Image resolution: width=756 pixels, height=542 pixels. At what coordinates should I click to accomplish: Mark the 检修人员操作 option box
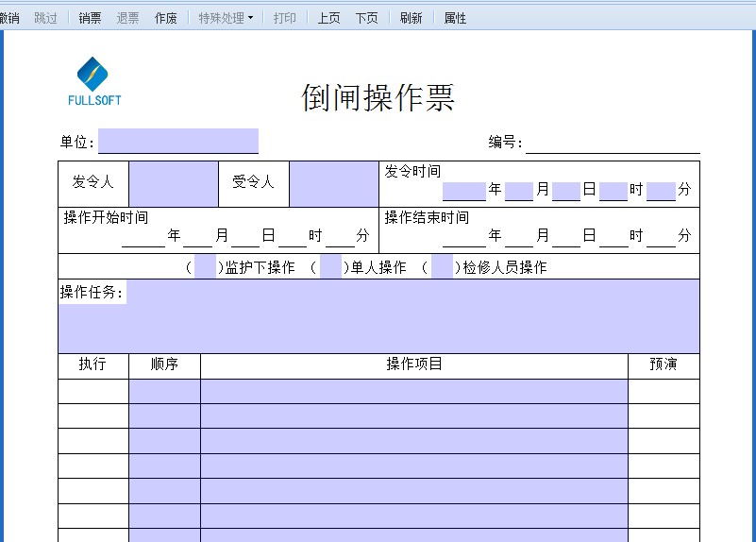[442, 267]
